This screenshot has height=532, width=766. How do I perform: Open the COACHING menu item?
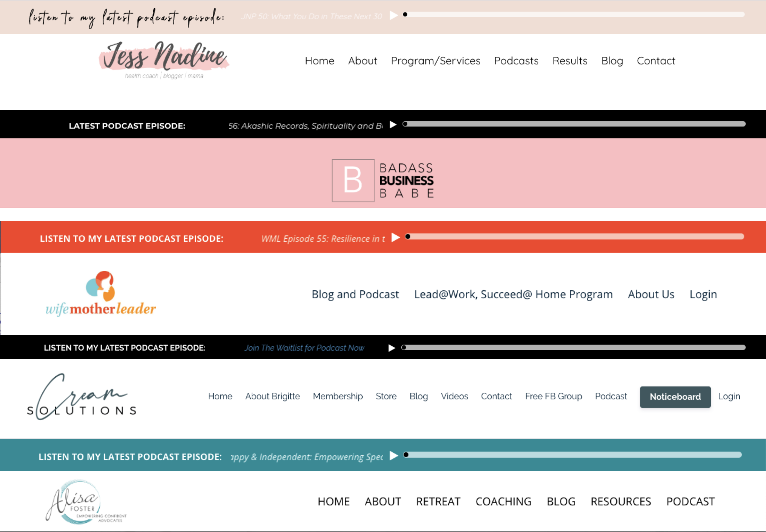[503, 502]
